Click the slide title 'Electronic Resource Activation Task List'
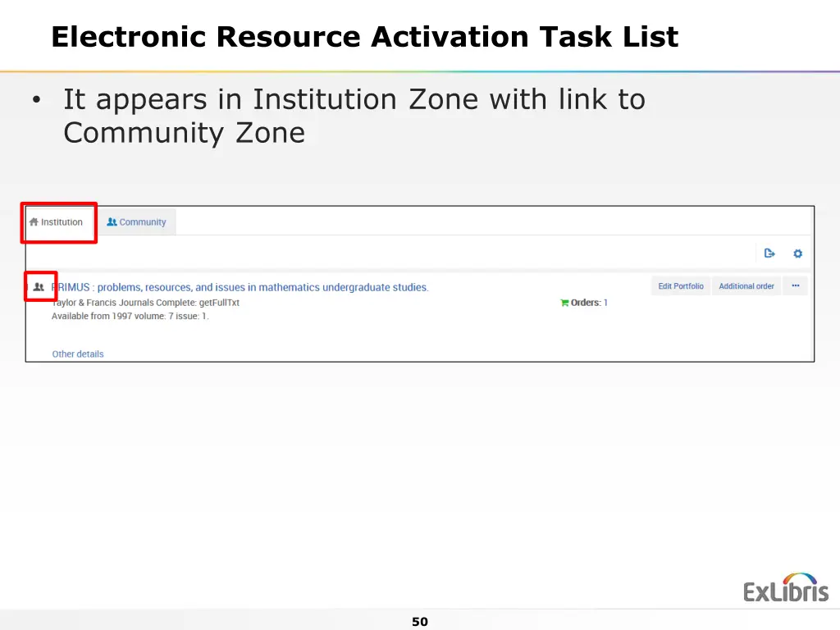This screenshot has width=840, height=630. [365, 37]
